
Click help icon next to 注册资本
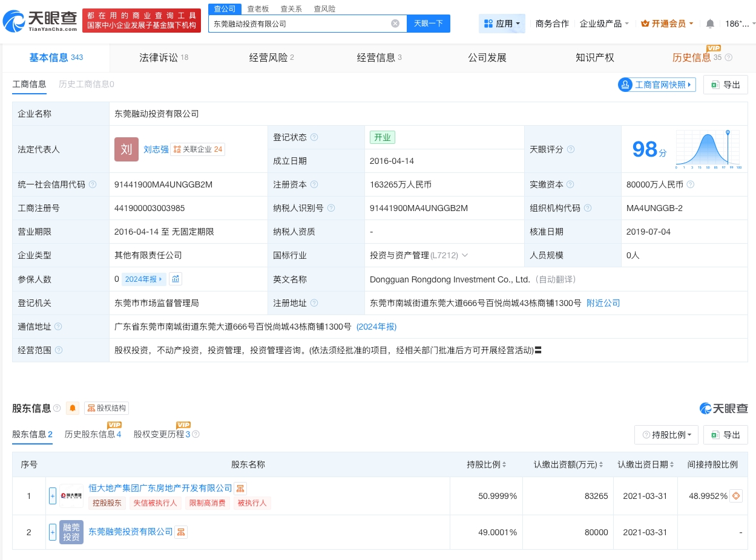pyautogui.click(x=314, y=184)
